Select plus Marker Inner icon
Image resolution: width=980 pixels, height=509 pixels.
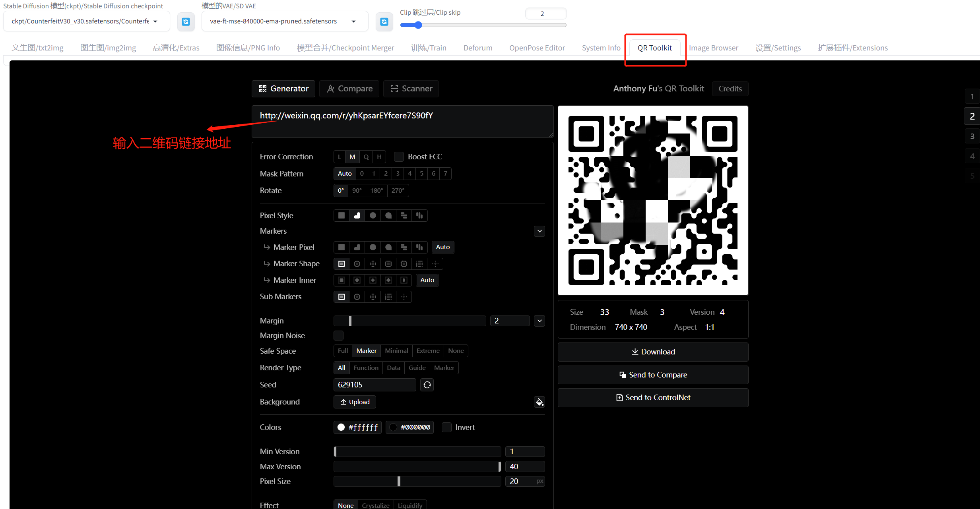point(373,280)
